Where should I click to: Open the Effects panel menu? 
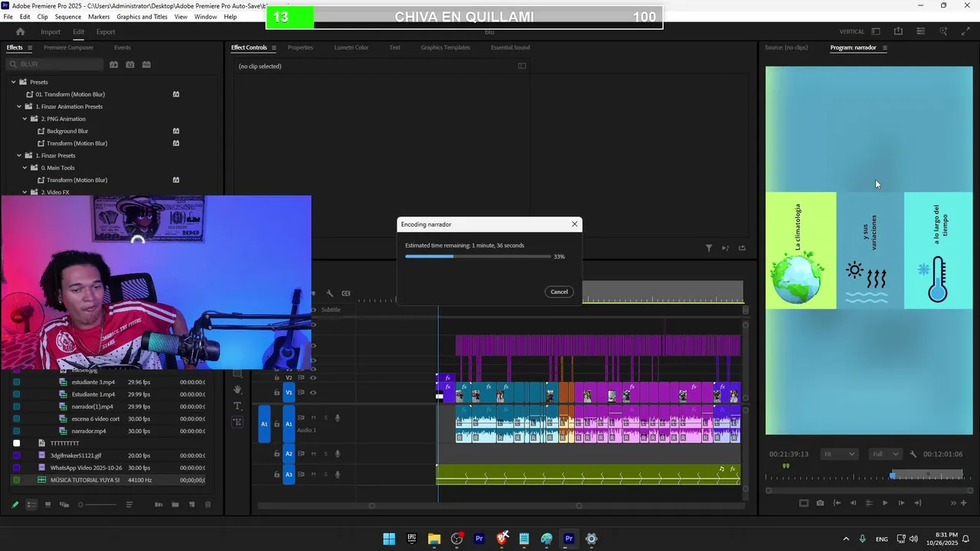click(x=31, y=47)
